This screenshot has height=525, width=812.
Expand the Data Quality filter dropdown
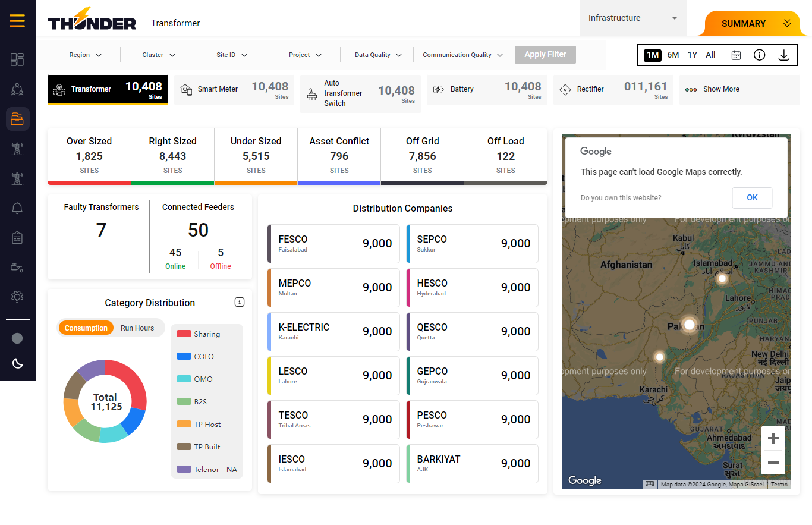tap(379, 55)
